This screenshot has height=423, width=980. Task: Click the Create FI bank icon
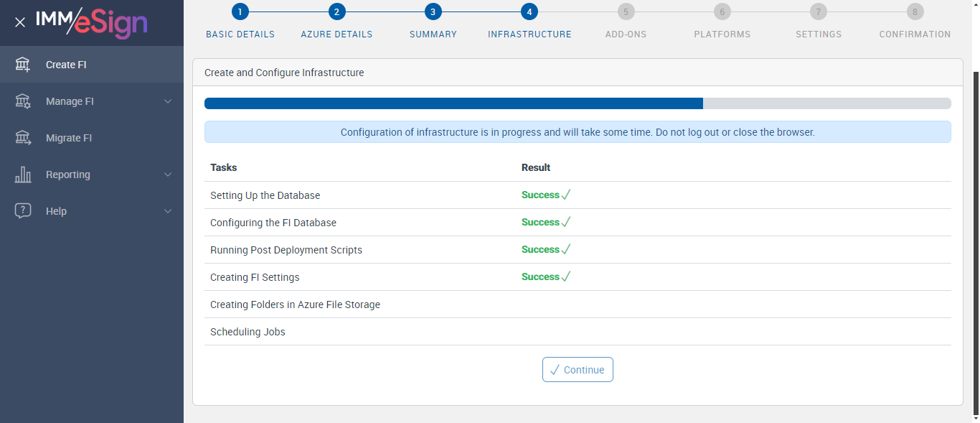click(23, 65)
